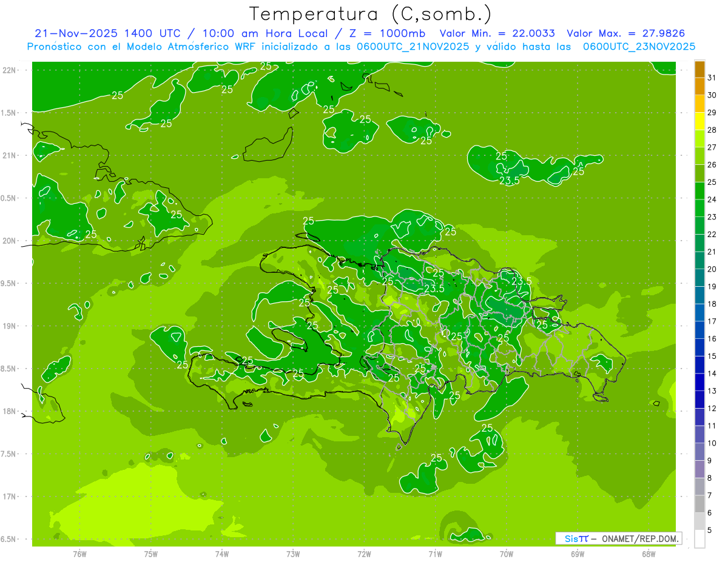Click the 'Temperatura (C,somb.)' map title

(370, 14)
